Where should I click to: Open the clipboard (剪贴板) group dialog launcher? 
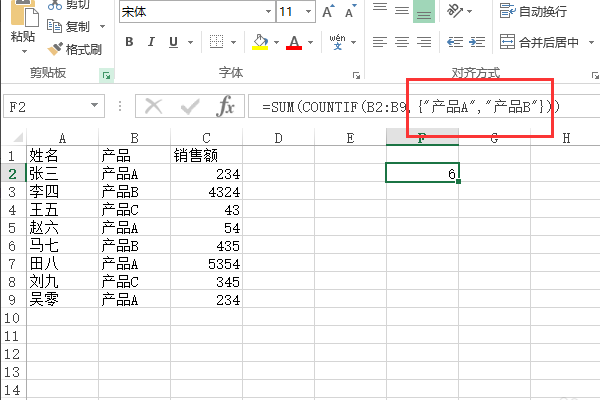[106, 75]
